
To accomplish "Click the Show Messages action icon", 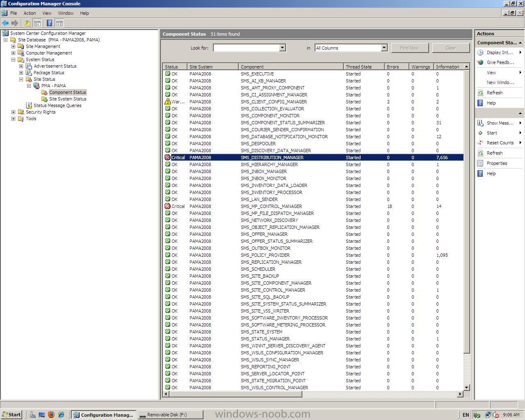I will [480, 123].
